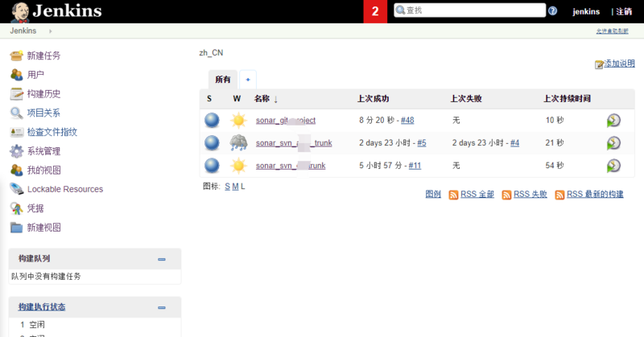Image resolution: width=644 pixels, height=337 pixels.
Task: Open the sonar_svn trunk job in 21 秒 row
Action: pyautogui.click(x=294, y=143)
